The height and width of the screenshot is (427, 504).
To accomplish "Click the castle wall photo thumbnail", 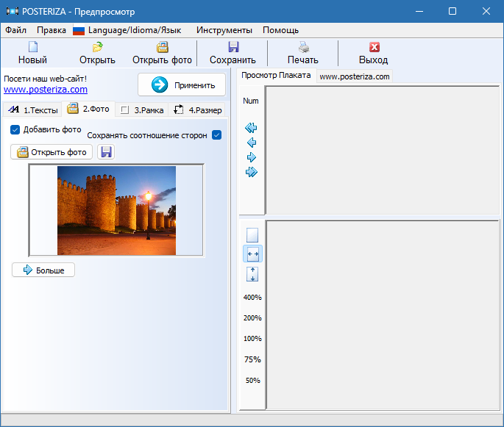I will point(116,211).
